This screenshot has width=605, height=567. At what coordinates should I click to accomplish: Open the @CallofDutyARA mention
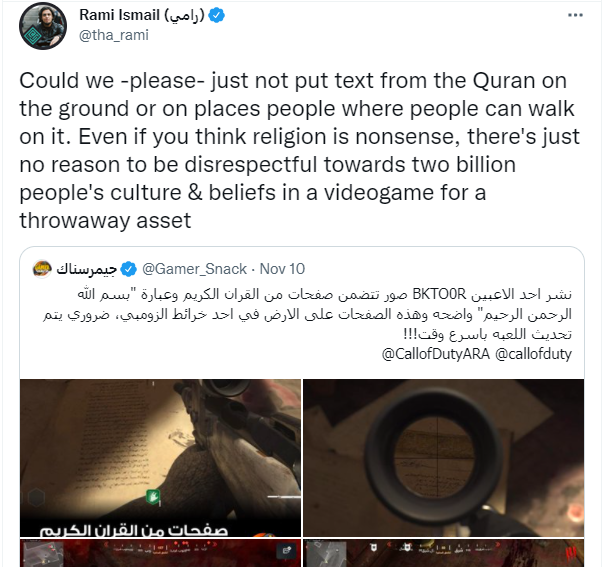coord(436,354)
